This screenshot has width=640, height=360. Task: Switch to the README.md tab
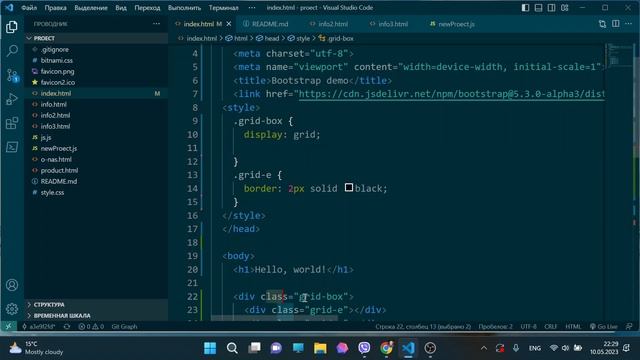click(x=266, y=24)
